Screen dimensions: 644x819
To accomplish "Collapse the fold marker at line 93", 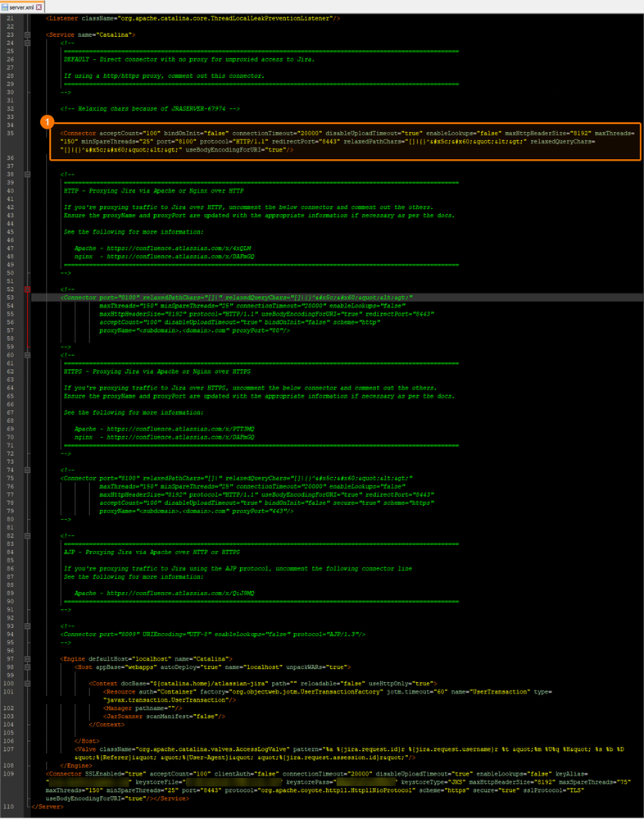I will 28,626.
